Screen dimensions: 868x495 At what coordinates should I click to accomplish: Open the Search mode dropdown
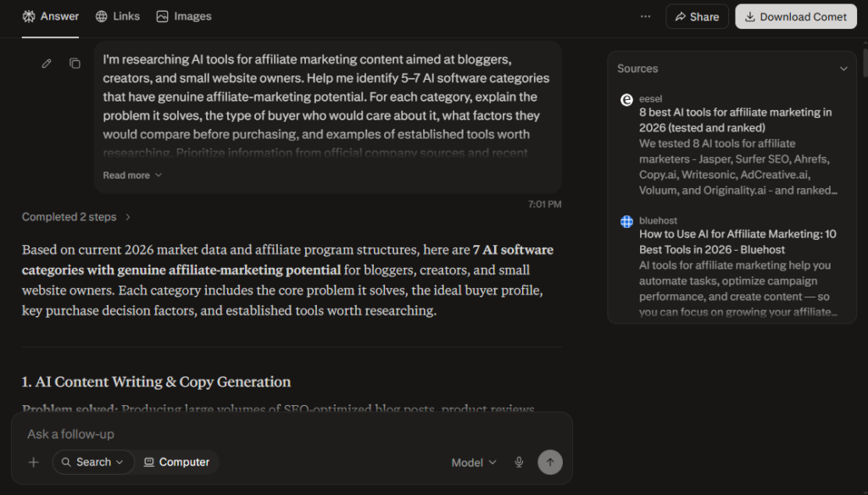(93, 462)
